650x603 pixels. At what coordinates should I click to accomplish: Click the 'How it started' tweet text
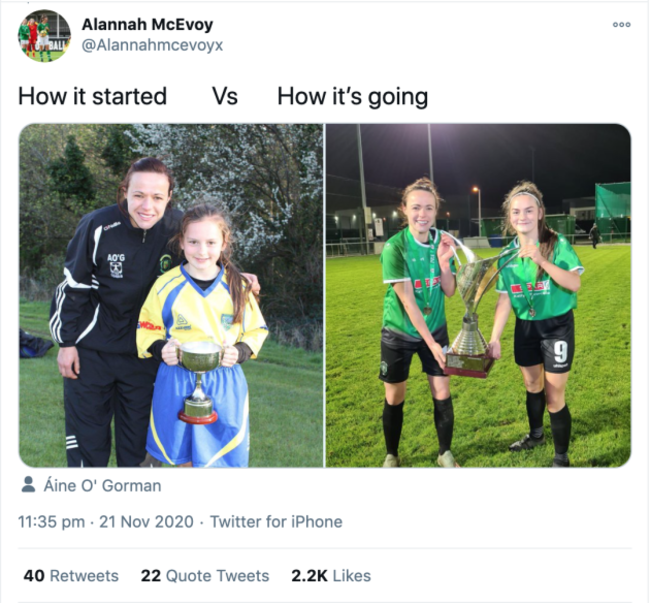[92, 97]
